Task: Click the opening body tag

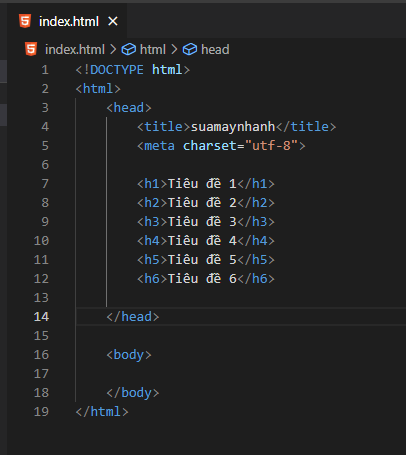Action: point(129,355)
